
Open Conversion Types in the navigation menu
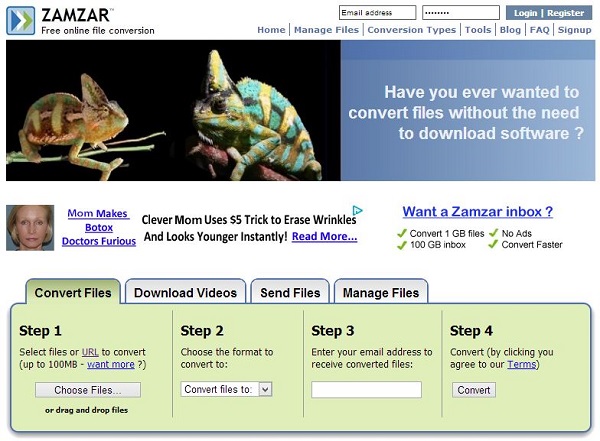pyautogui.click(x=412, y=30)
